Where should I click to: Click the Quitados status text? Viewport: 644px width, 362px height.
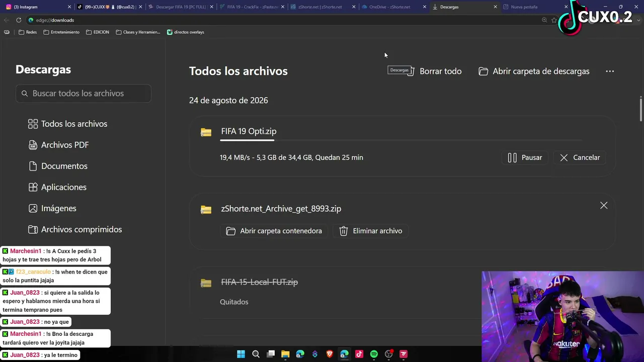coord(234,302)
